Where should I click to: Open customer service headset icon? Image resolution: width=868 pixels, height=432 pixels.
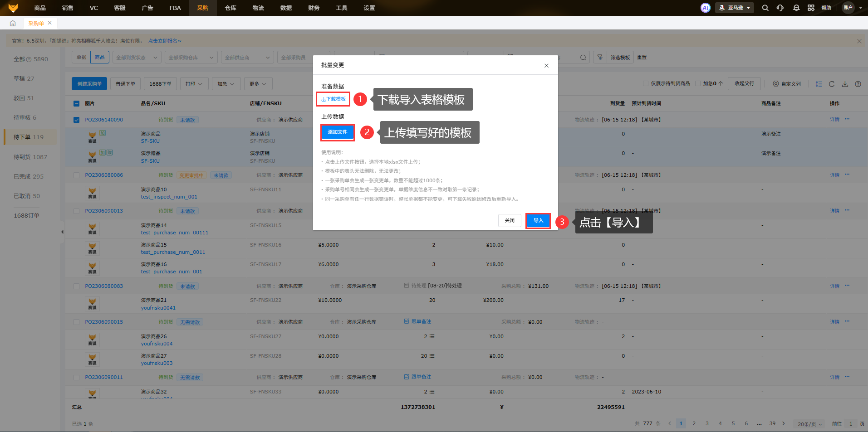[780, 8]
